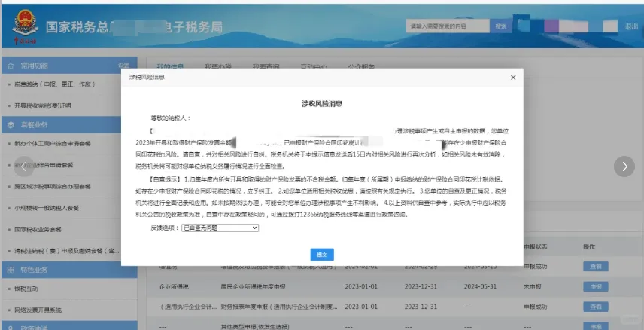Open 银税互动 in sidebar
The image size is (644, 330).
coord(26,289)
